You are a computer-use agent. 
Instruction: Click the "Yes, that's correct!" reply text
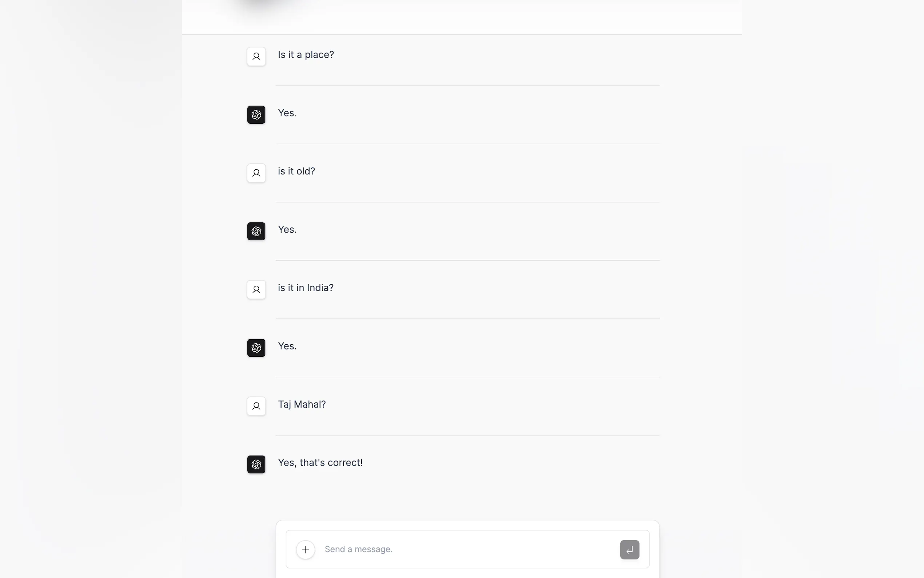(x=320, y=463)
